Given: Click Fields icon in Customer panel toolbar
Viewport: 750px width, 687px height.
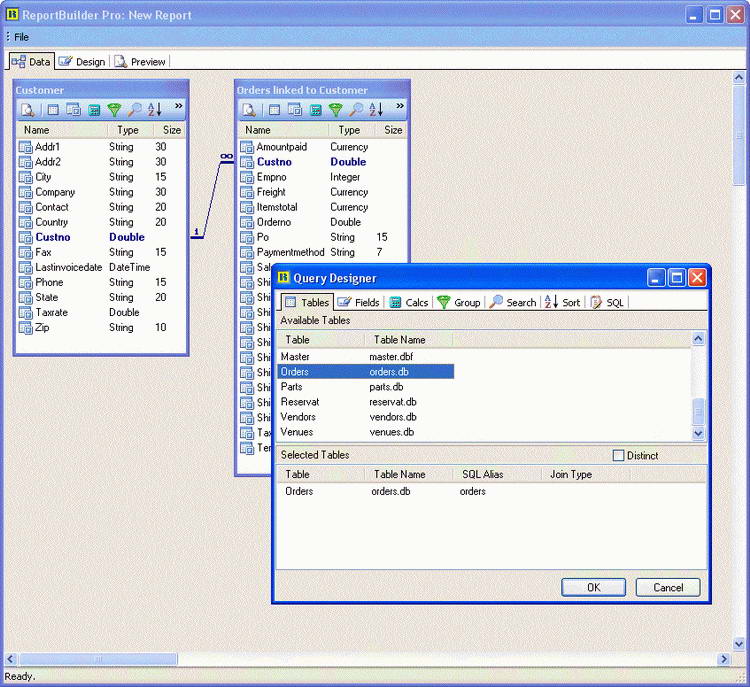Looking at the screenshot, I should [73, 110].
